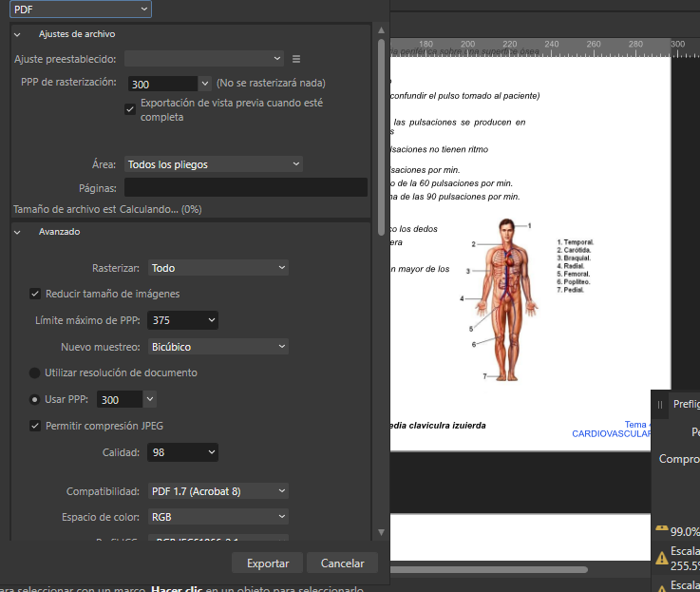Click the Páginas input field

click(x=245, y=187)
